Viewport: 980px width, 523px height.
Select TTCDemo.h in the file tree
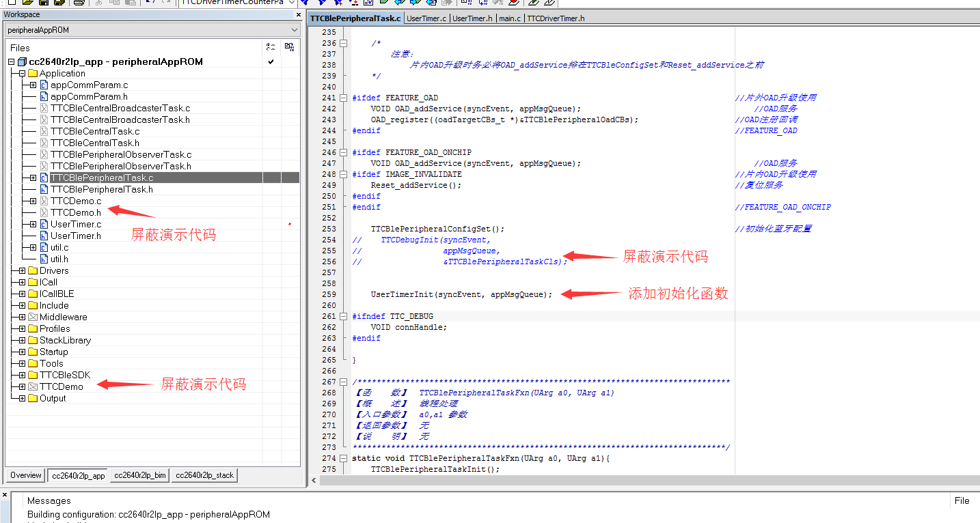click(x=76, y=212)
